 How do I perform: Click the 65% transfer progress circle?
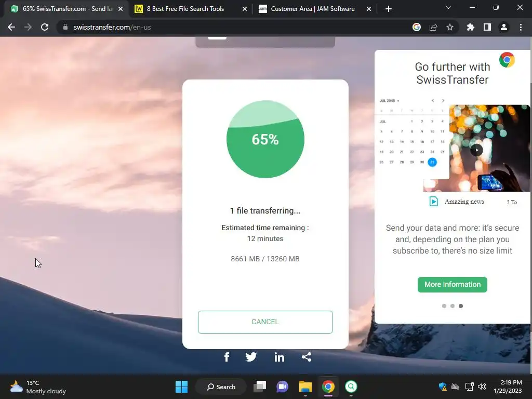tap(265, 139)
